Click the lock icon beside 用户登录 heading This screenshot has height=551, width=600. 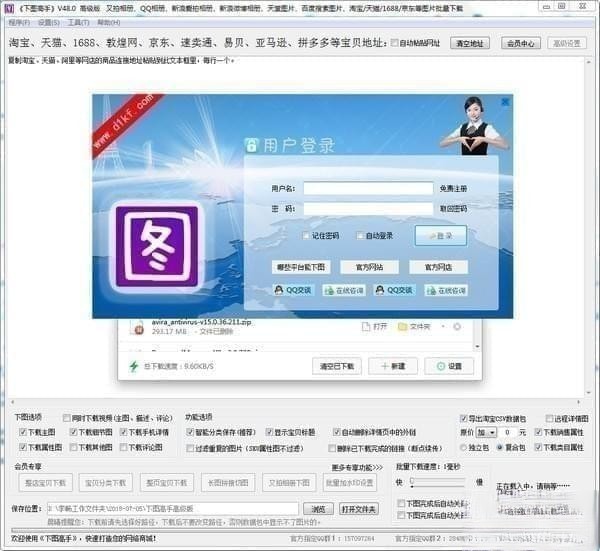(251, 145)
